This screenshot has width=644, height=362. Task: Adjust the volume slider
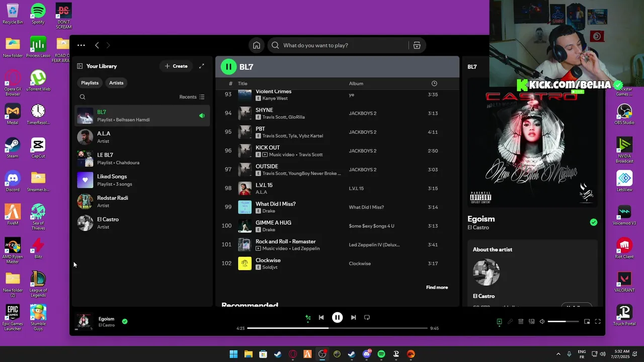tap(563, 322)
